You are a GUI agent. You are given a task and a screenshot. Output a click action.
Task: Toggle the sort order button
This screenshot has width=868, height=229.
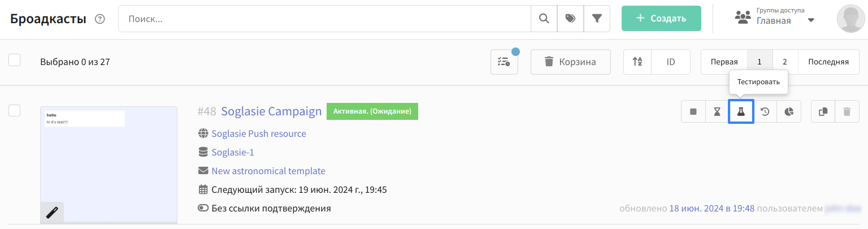pyautogui.click(x=637, y=62)
